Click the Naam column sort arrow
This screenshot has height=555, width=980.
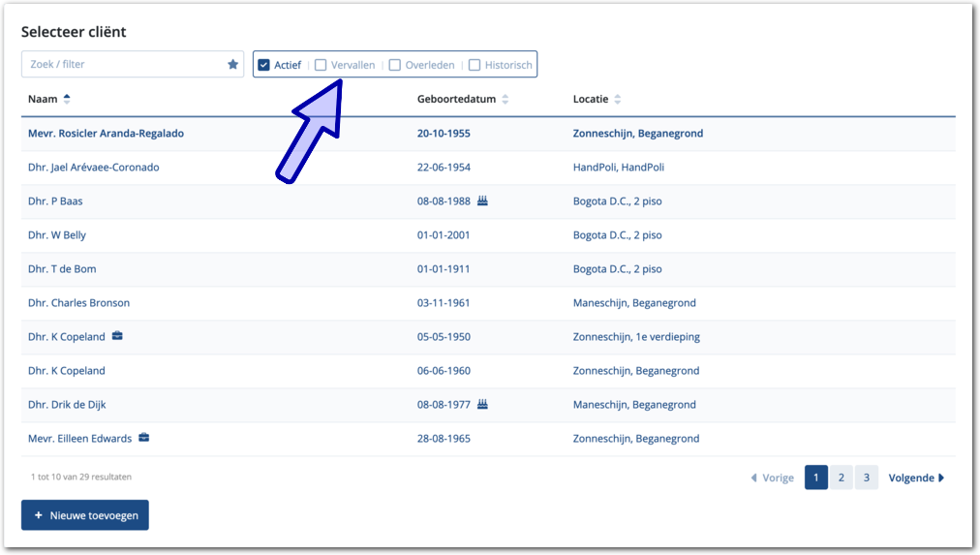click(x=67, y=100)
